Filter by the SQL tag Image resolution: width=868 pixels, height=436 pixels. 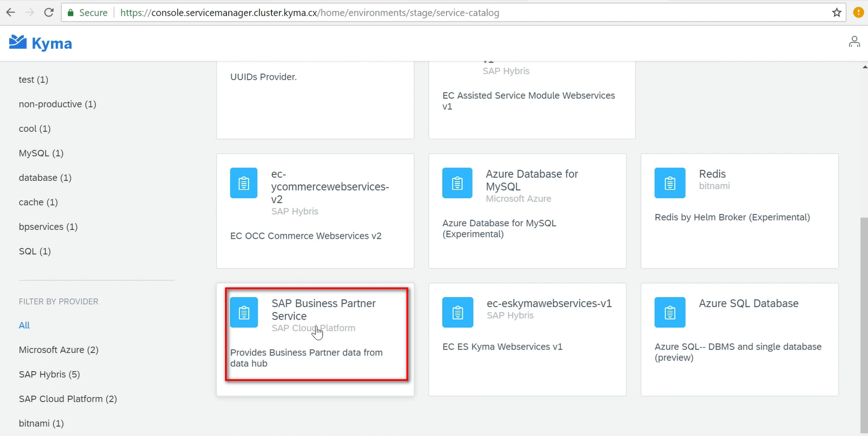click(35, 252)
